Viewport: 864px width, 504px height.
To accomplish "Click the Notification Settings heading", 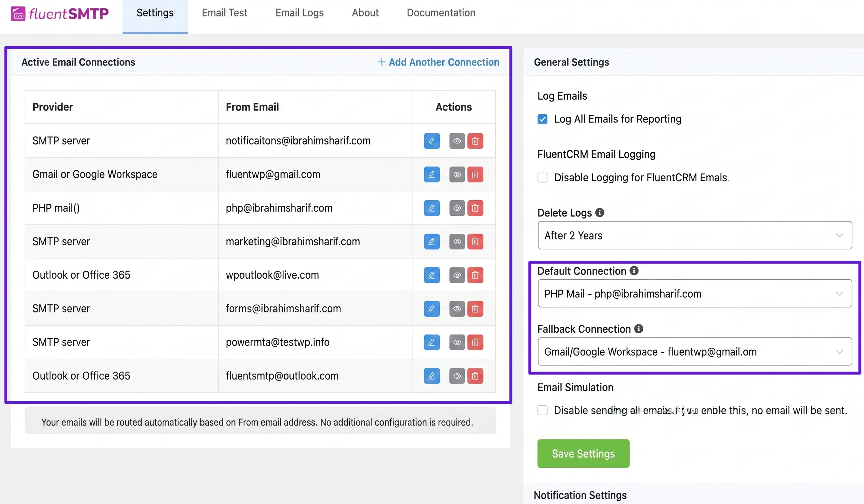I will (580, 495).
